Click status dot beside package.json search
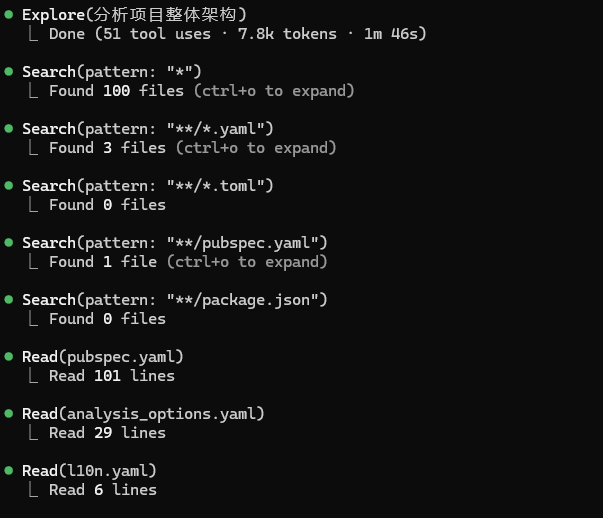 tap(9, 300)
